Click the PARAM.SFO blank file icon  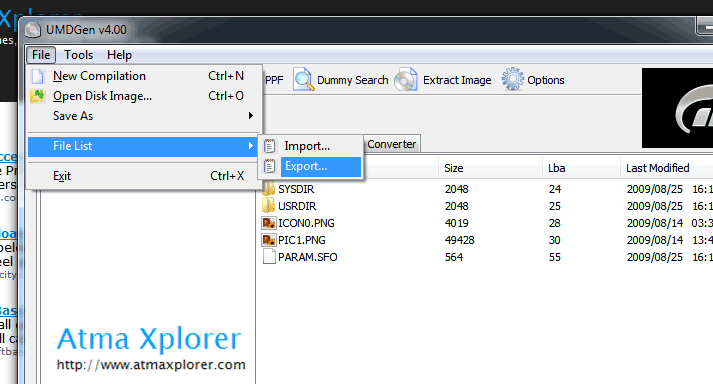coord(269,257)
